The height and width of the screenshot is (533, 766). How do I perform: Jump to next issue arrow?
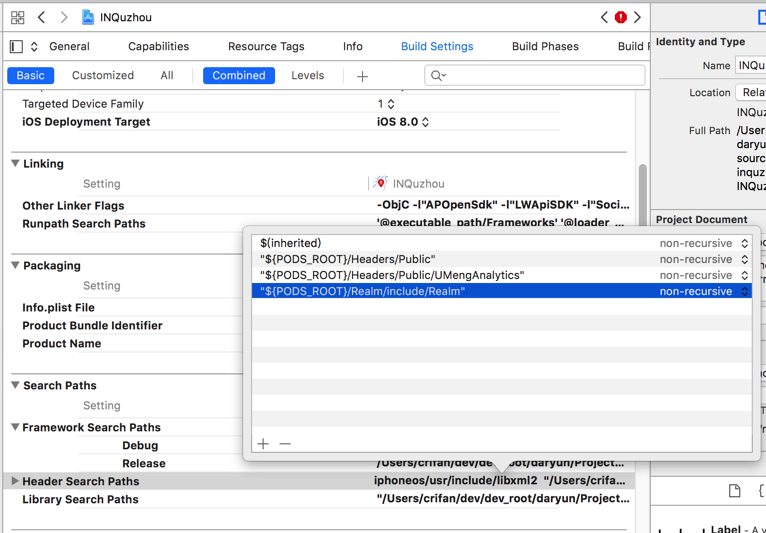[x=637, y=18]
